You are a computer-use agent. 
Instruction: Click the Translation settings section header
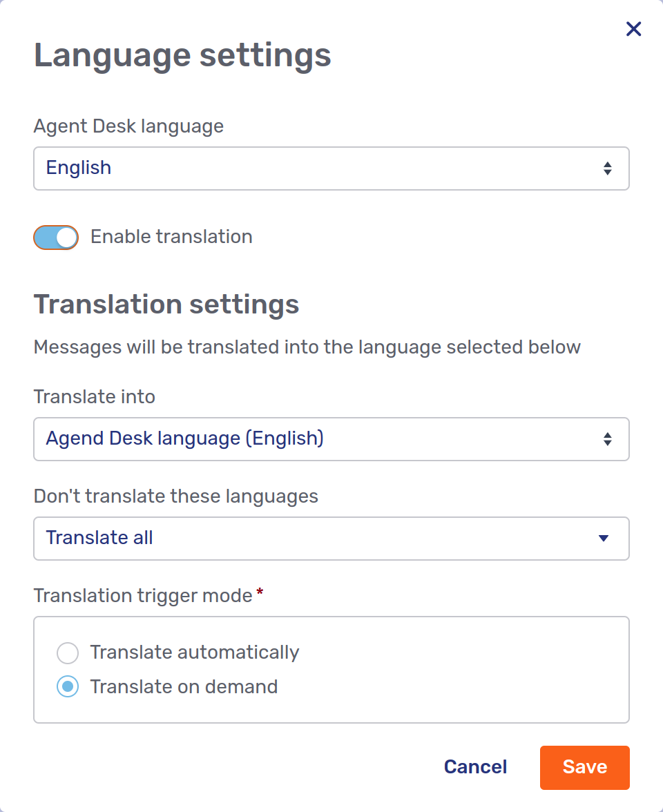(x=166, y=304)
